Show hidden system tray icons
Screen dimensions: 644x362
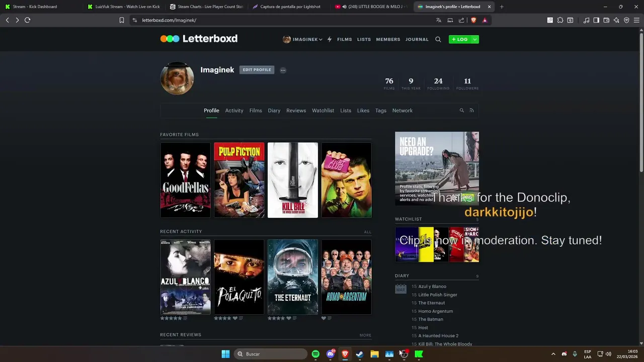[553, 354]
